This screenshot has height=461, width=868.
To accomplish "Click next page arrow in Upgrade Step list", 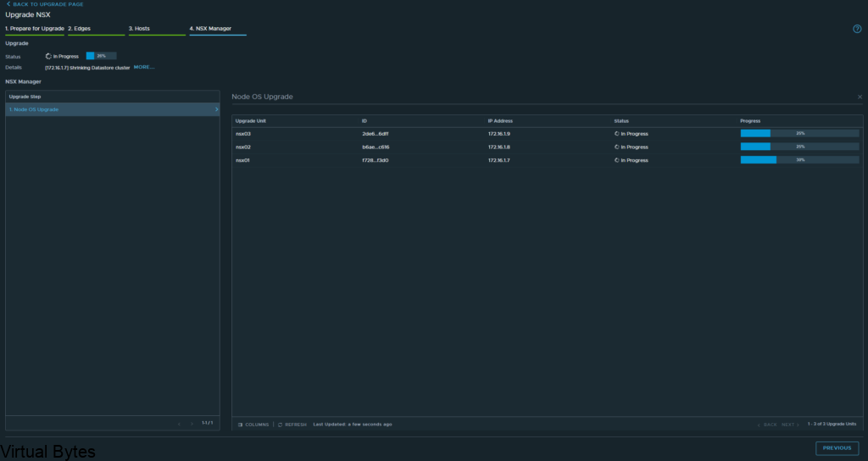I will [x=192, y=424].
